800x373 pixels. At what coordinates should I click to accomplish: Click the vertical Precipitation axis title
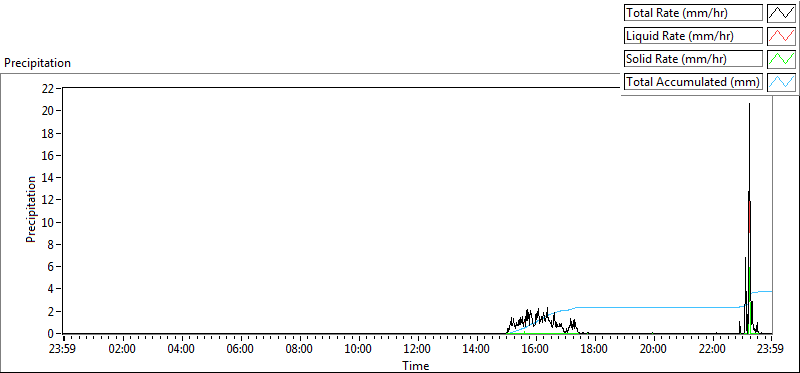coord(31,209)
